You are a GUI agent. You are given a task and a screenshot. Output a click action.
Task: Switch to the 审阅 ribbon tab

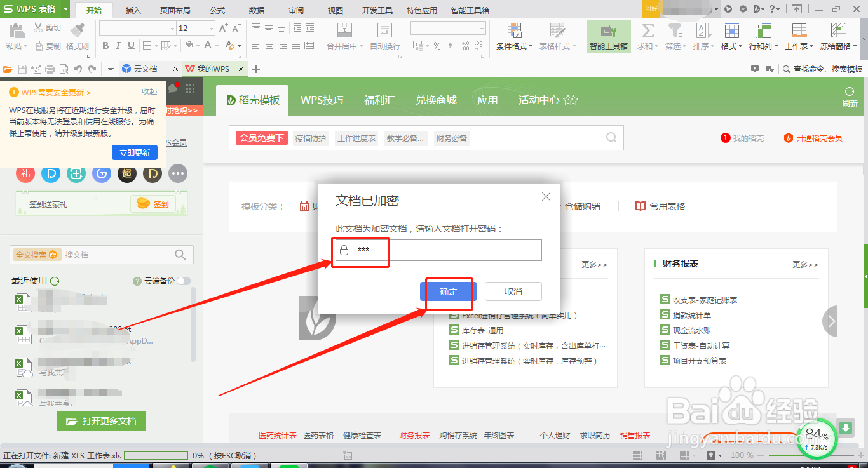(296, 10)
